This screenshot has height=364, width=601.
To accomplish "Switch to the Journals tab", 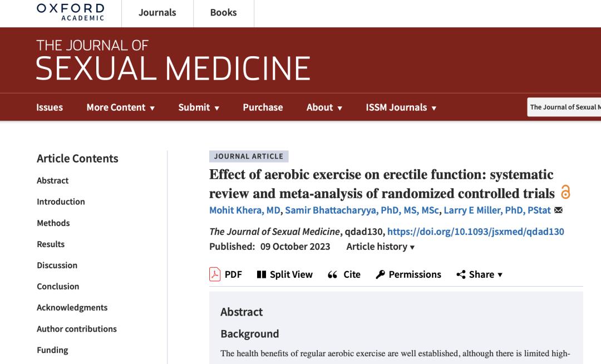I will [157, 13].
